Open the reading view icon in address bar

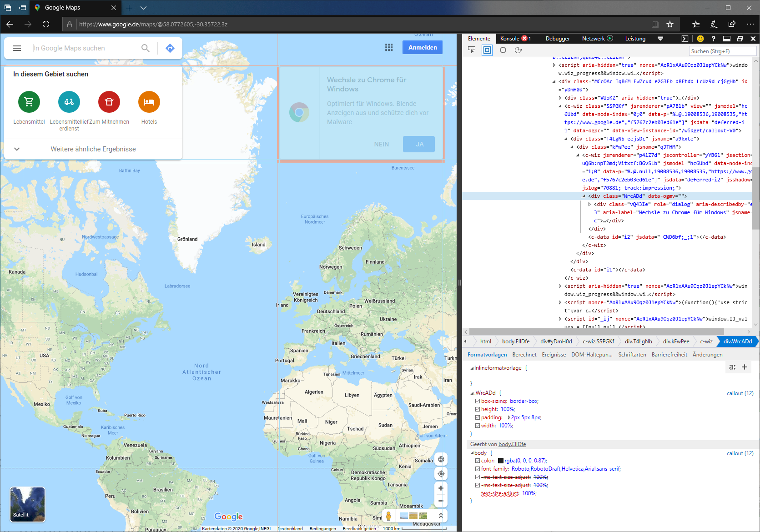[x=655, y=24]
